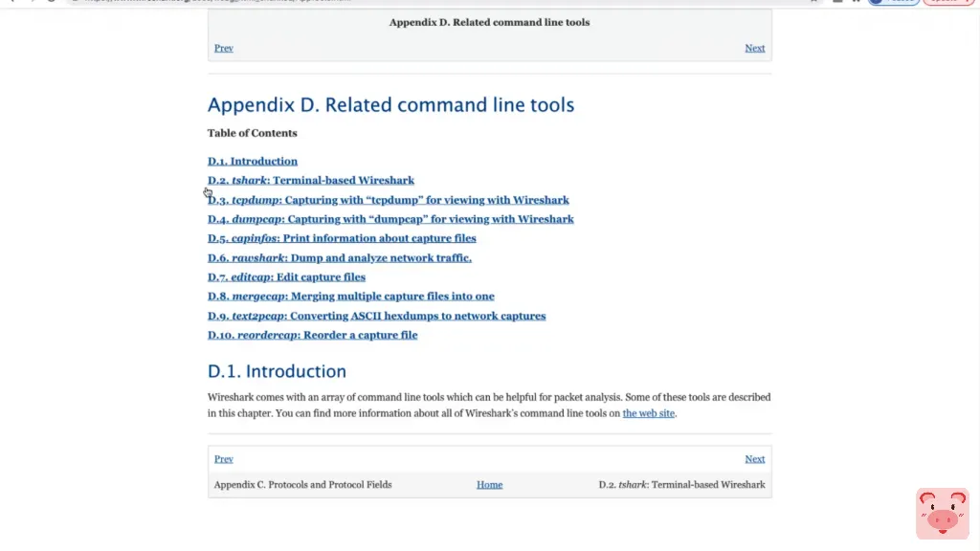
Task: Select D.5. capinfos capture file information link
Action: (342, 238)
